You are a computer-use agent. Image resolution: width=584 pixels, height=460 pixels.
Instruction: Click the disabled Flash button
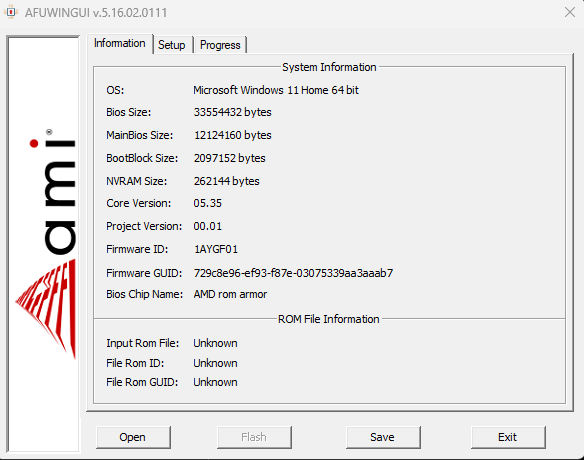[x=254, y=437]
